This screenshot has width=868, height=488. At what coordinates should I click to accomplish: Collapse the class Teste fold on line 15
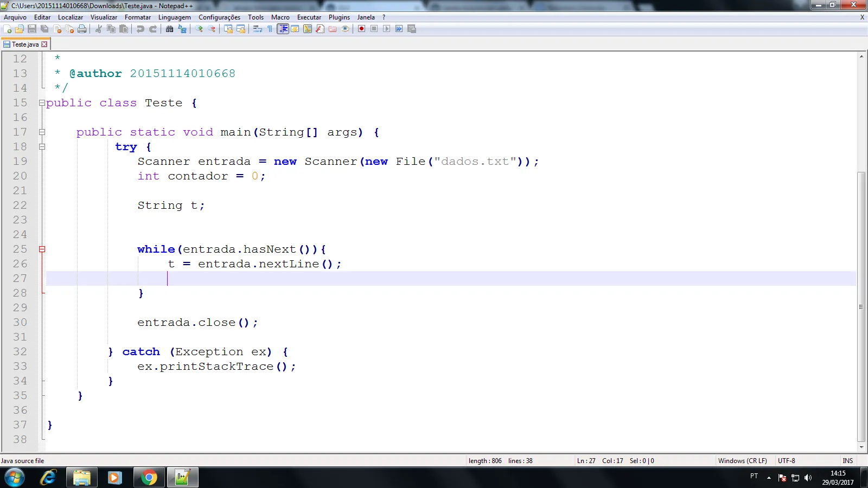42,103
